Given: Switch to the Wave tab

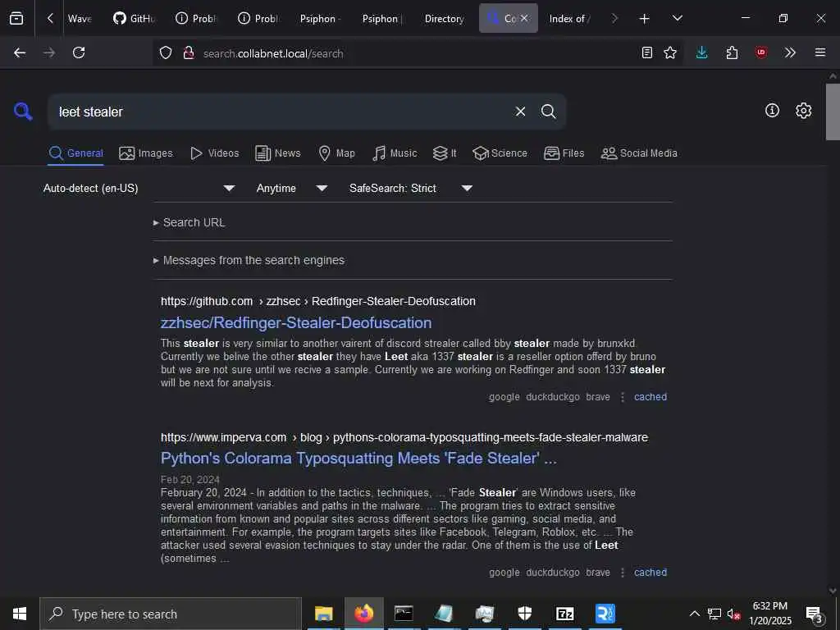Looking at the screenshot, I should [x=80, y=19].
